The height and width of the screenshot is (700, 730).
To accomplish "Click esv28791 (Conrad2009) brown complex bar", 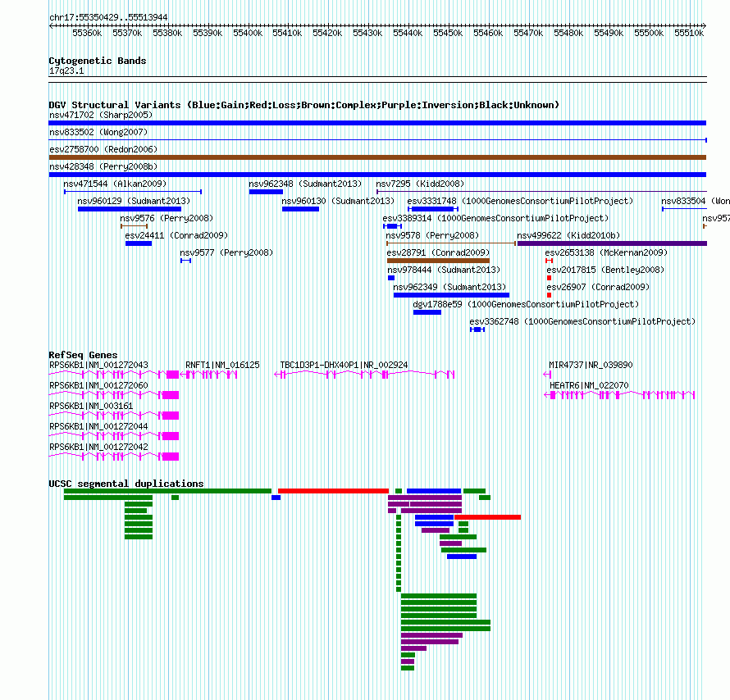I will 438,261.
